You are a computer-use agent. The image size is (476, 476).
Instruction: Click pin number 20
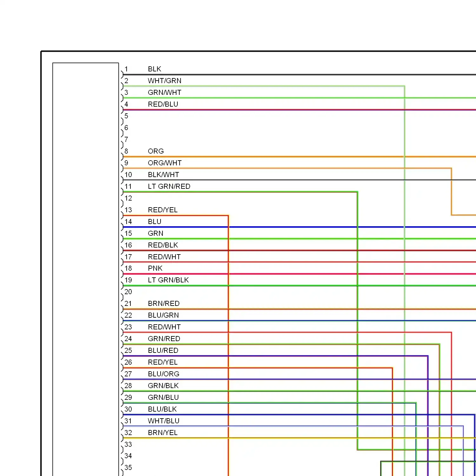128,292
